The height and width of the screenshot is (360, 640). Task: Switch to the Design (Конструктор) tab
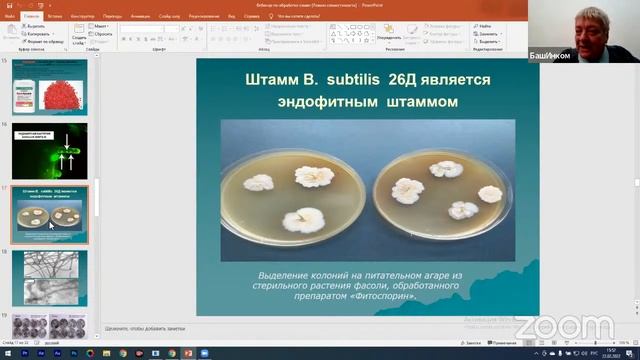[x=82, y=16]
